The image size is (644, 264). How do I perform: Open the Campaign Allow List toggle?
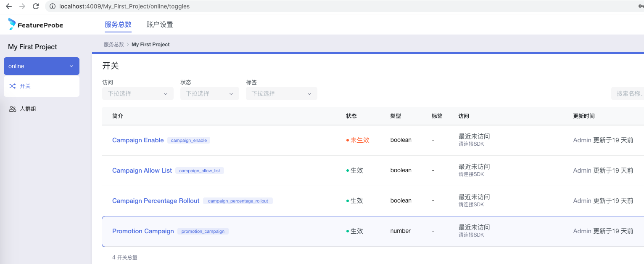[x=142, y=171]
